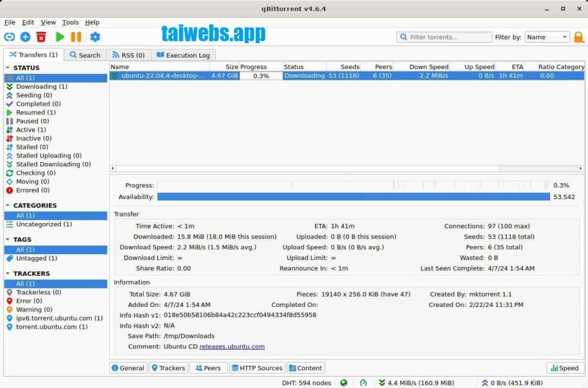This screenshot has width=588, height=388.
Task: Select the Resumed (1) status filter
Action: coord(56,112)
